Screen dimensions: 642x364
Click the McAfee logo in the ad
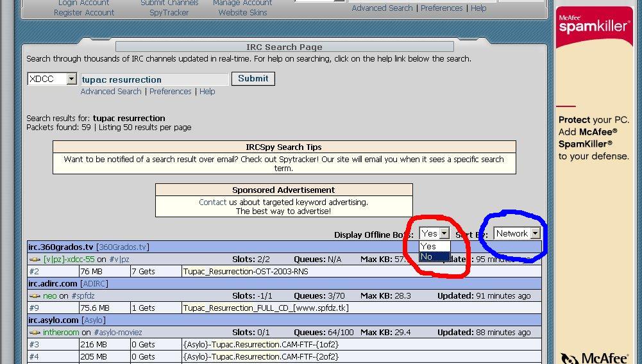pos(594,358)
